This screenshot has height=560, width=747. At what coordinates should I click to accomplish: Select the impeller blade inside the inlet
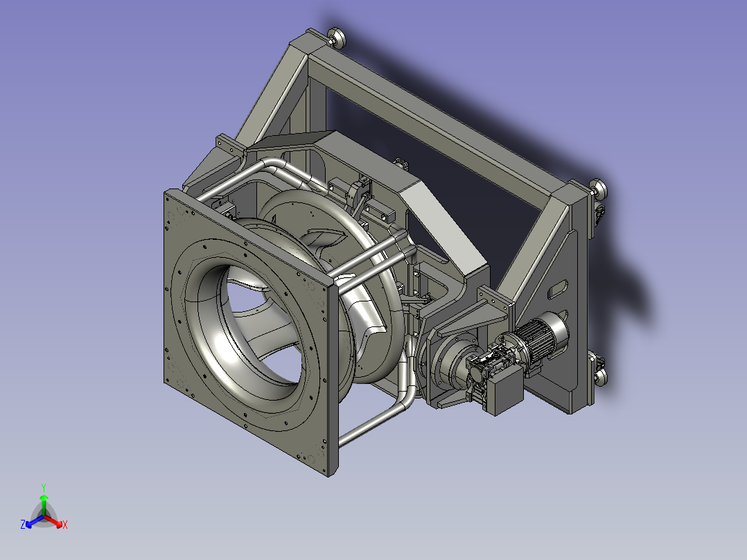pos(270,329)
